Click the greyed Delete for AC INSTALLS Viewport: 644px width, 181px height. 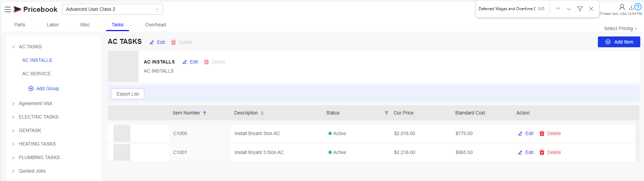point(215,62)
